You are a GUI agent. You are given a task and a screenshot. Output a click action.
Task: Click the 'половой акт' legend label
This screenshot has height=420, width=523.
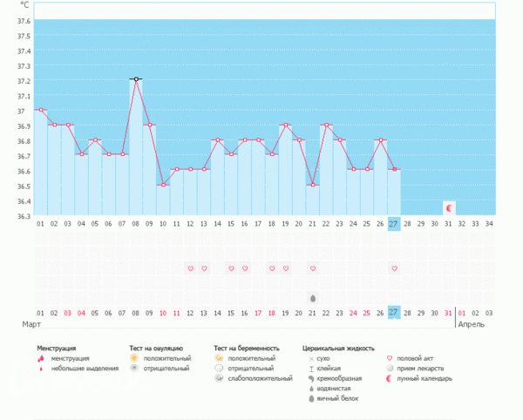[417, 358]
